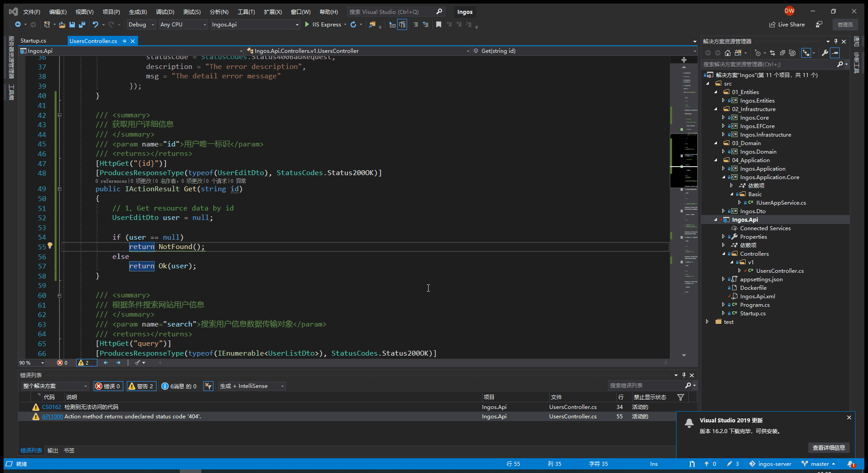868x473 pixels.
Task: Click the Undo toolbar icon
Action: click(95, 25)
